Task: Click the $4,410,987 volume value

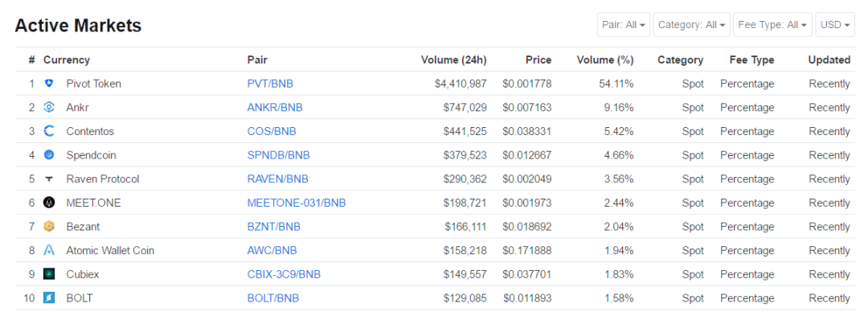Action: click(x=461, y=84)
